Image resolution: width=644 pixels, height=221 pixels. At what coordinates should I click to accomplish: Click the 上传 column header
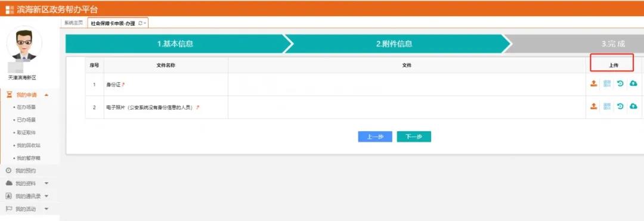614,65
